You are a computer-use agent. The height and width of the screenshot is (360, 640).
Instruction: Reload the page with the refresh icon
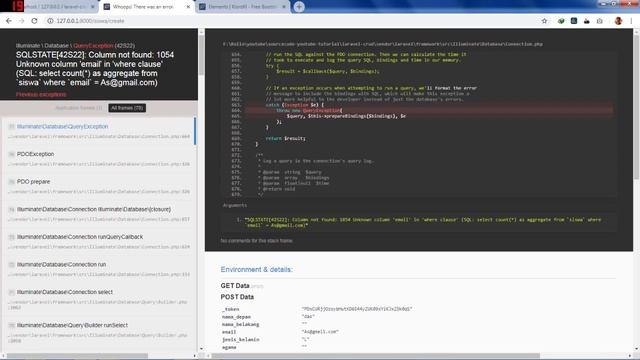(x=35, y=21)
